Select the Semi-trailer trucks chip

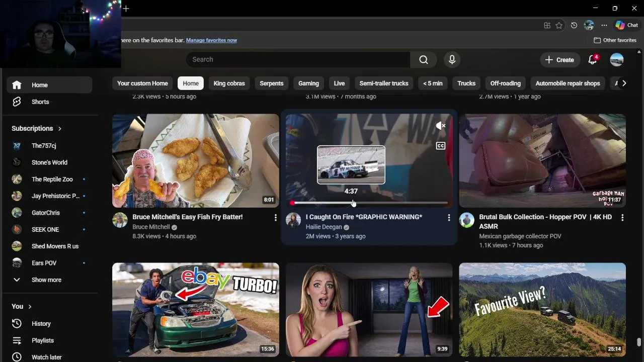pyautogui.click(x=384, y=83)
